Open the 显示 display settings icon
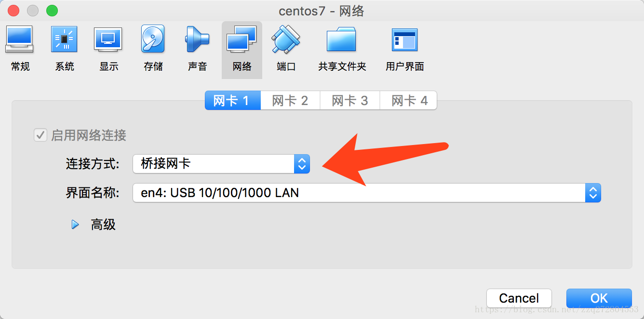 [108, 49]
